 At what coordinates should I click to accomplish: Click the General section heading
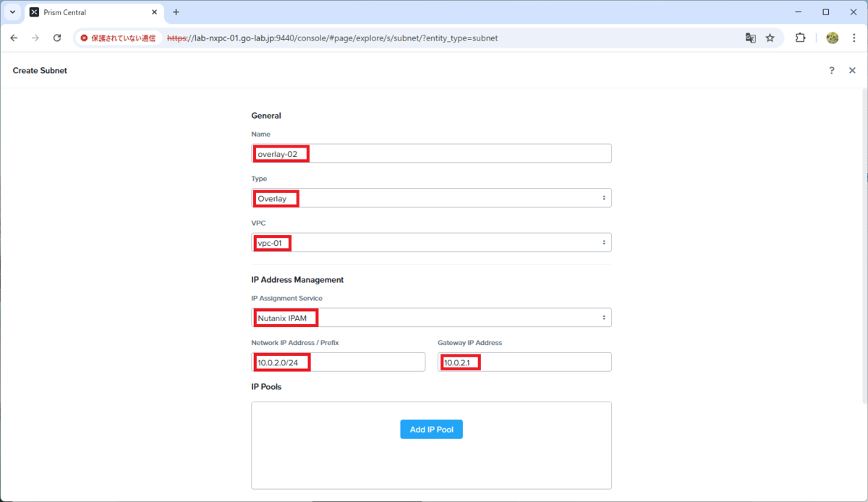pos(266,116)
